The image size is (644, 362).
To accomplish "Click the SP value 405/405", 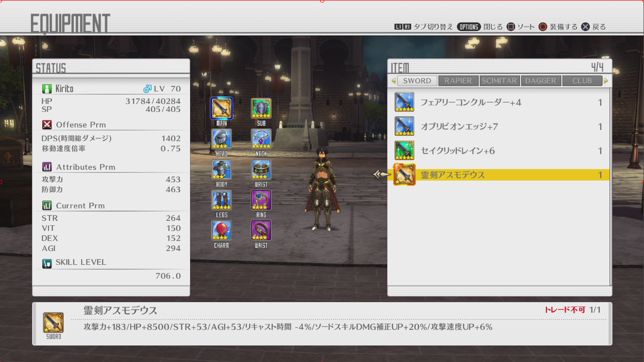I will coord(162,109).
